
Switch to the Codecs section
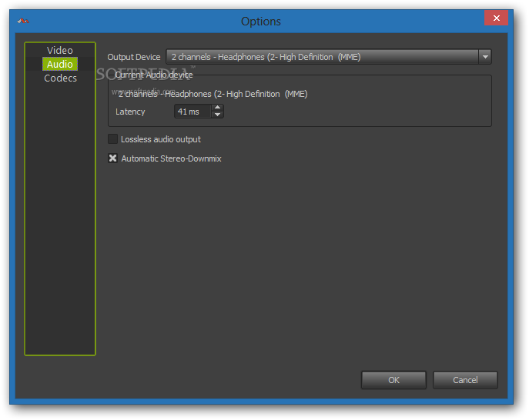(x=60, y=78)
